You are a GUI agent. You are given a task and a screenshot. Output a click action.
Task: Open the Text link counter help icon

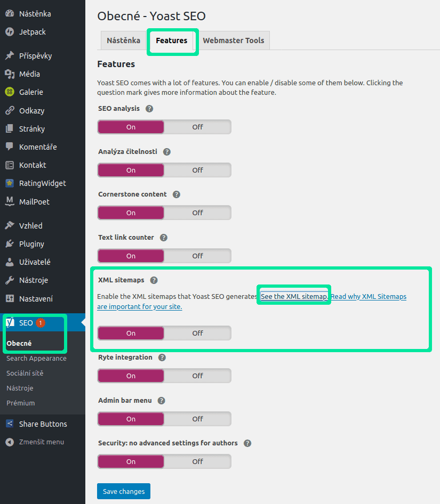164,238
